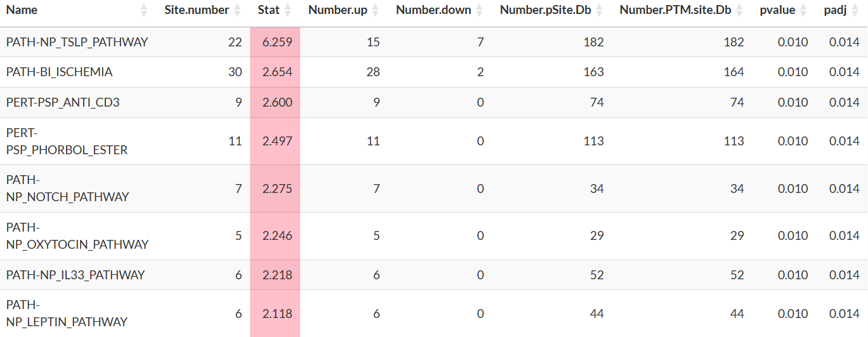This screenshot has width=868, height=337.
Task: Click the PATH-NP_IL33_PATHWAY entry
Action: (76, 275)
